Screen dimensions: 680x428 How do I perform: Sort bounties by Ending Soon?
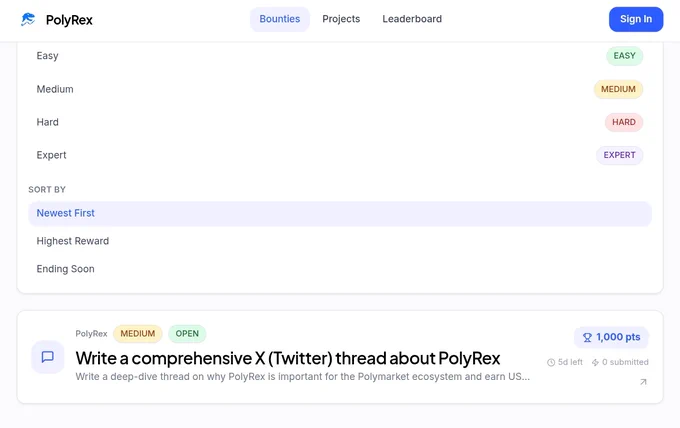point(340,269)
